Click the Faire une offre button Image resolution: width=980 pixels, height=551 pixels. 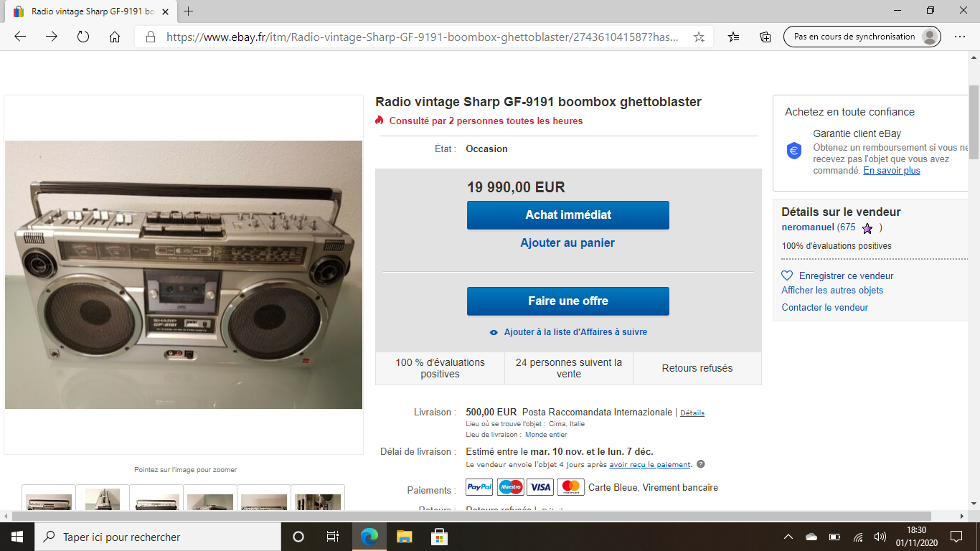568,301
